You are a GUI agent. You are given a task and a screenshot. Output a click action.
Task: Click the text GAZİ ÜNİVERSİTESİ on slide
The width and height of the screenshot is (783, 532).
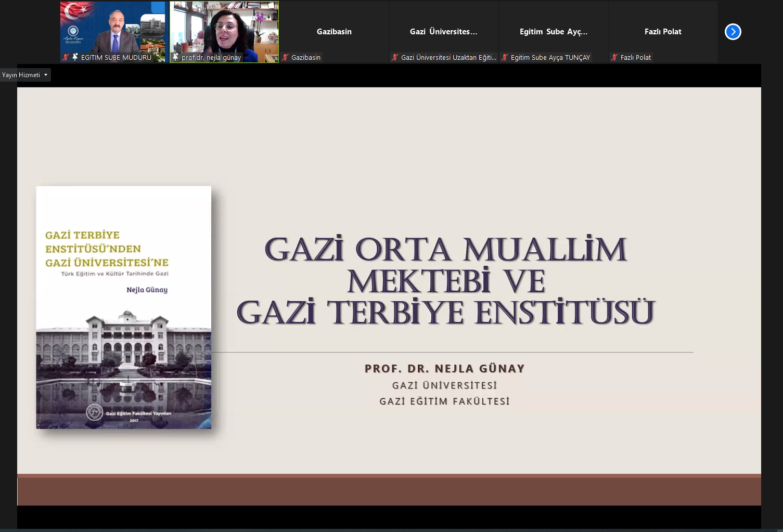[x=445, y=385]
